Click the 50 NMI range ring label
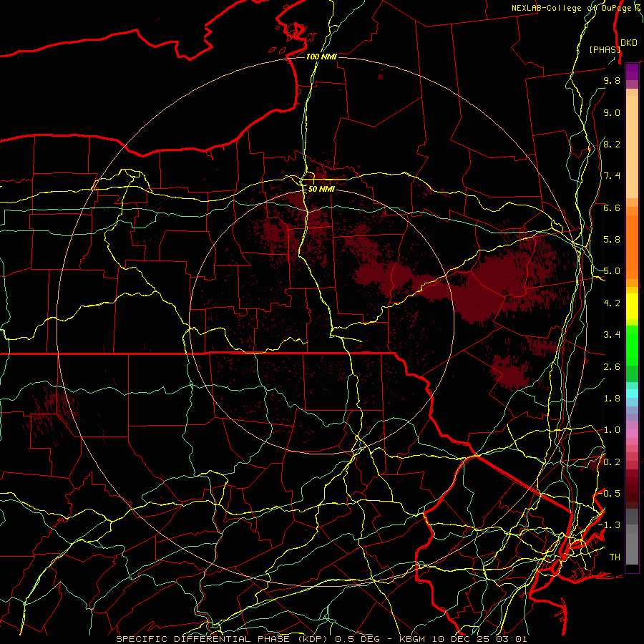644x644 pixels. pyautogui.click(x=321, y=190)
